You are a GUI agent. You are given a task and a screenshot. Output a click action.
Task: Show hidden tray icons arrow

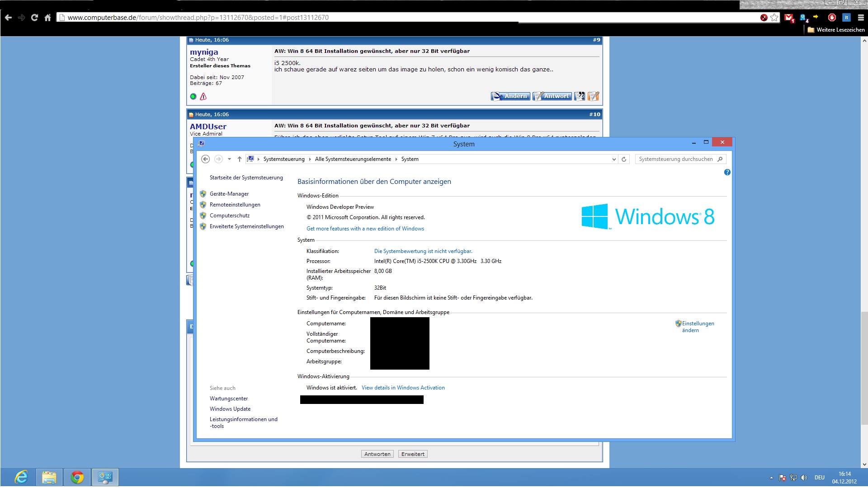click(771, 478)
